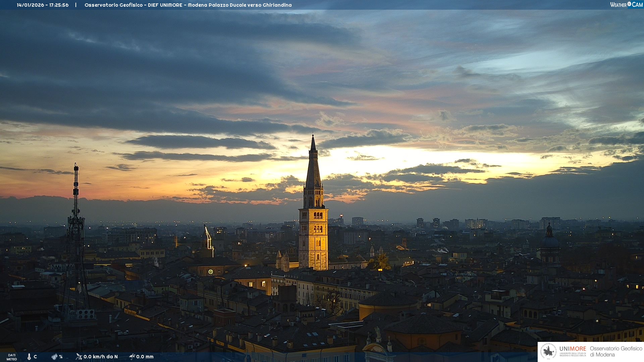The image size is (644, 362).
Task: Click the humidity water drops icon
Action: 54,357
